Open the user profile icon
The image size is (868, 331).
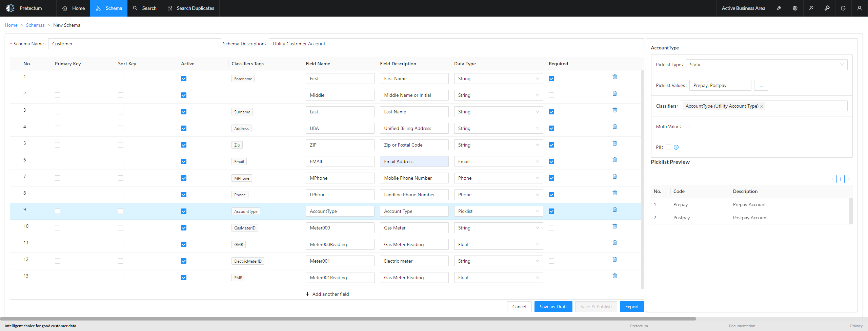[859, 8]
